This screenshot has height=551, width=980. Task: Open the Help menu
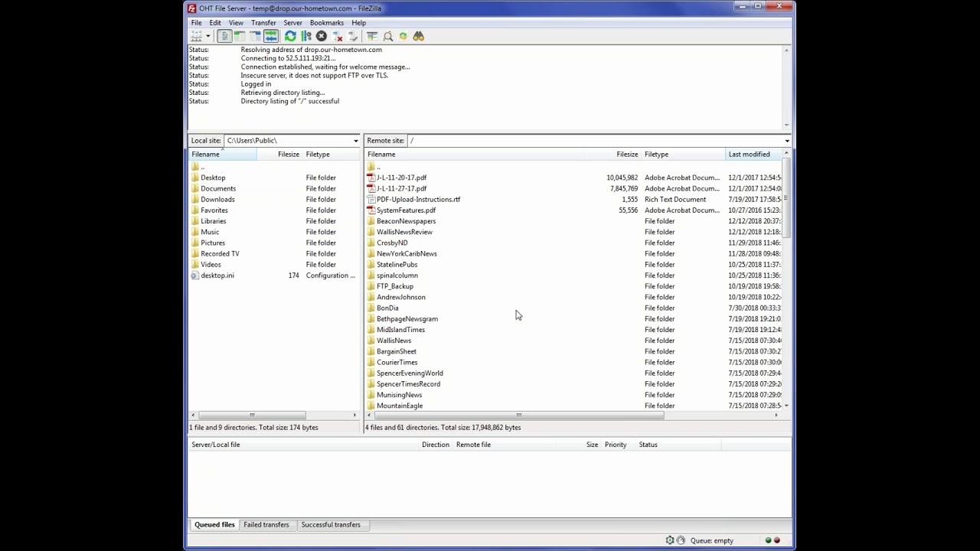click(358, 23)
